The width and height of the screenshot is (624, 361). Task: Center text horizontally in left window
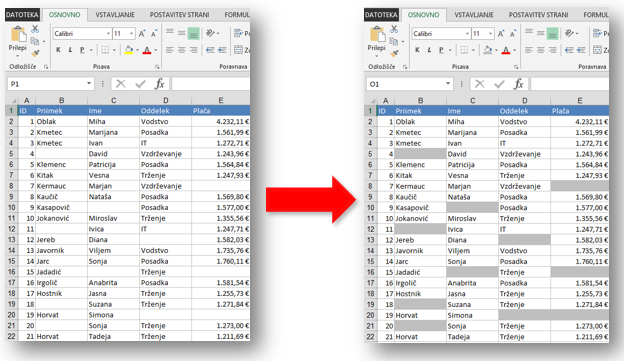coord(182,50)
